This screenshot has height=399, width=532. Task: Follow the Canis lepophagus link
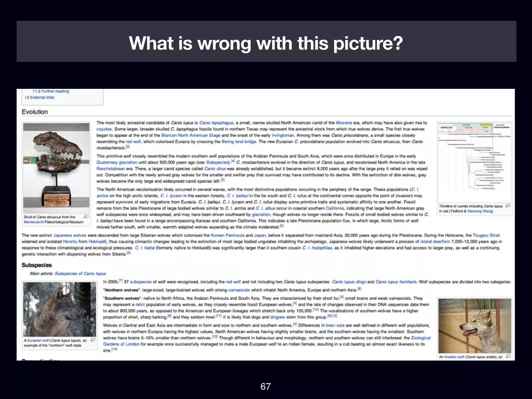216,123
